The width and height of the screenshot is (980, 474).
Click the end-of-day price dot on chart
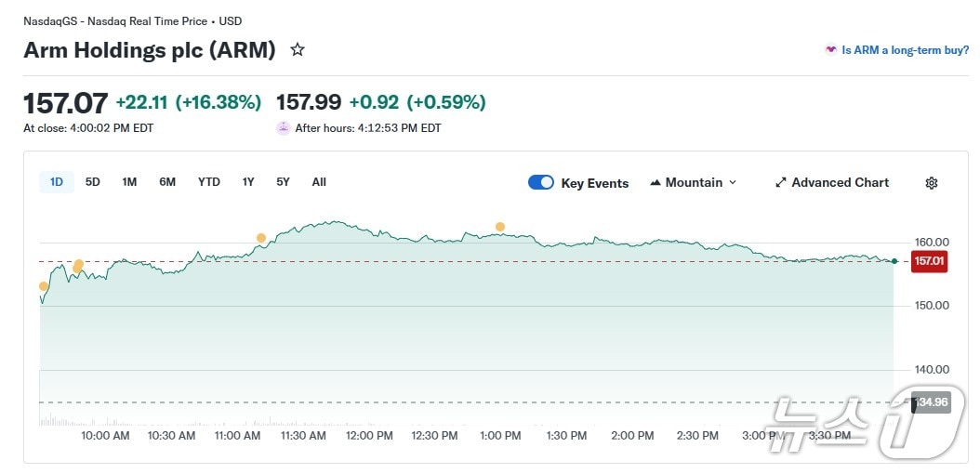[x=894, y=261]
